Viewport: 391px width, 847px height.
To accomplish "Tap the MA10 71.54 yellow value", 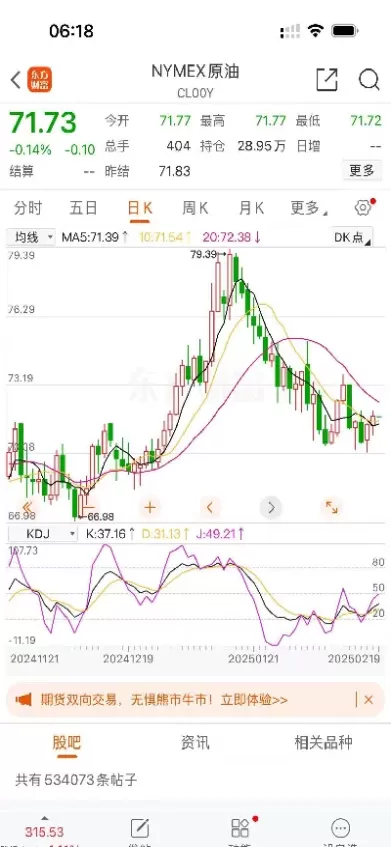I will pyautogui.click(x=165, y=237).
